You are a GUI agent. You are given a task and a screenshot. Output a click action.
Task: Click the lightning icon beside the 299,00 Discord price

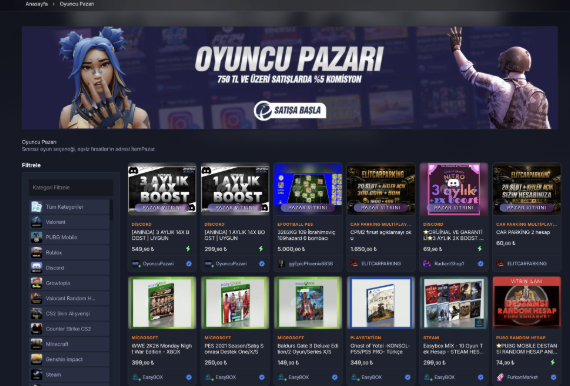coord(261,249)
